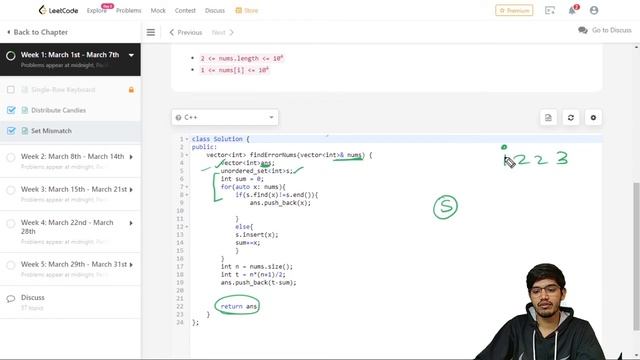The width and height of the screenshot is (640, 360).
Task: Click on 'int n = nums.size();' line
Action: [x=257, y=267]
